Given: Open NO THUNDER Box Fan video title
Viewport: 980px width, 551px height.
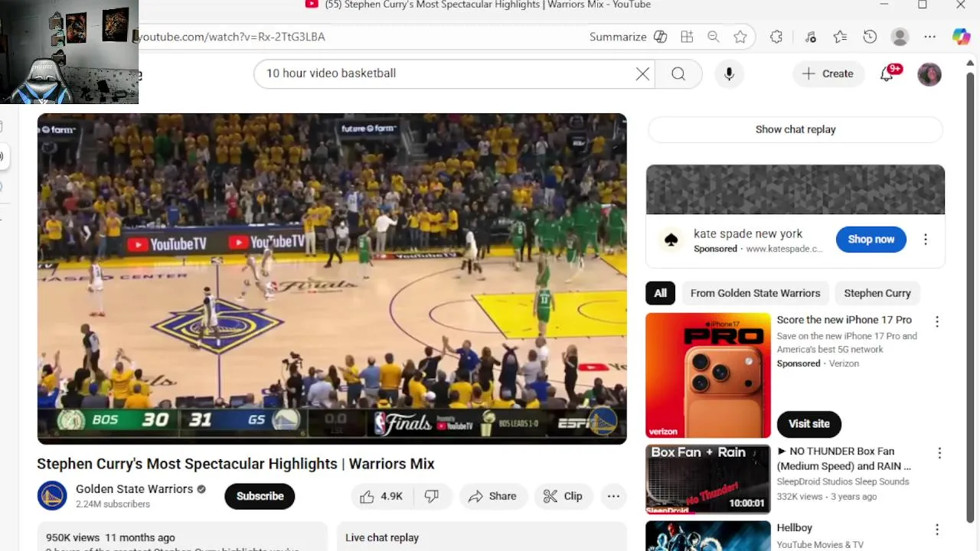Looking at the screenshot, I should coord(844,458).
